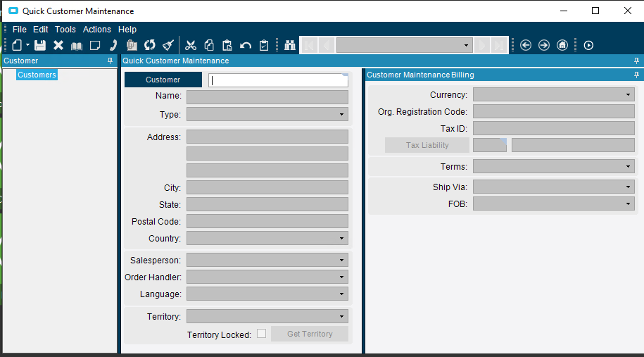Pin the Quick Customer Maintenance panel

[636, 61]
